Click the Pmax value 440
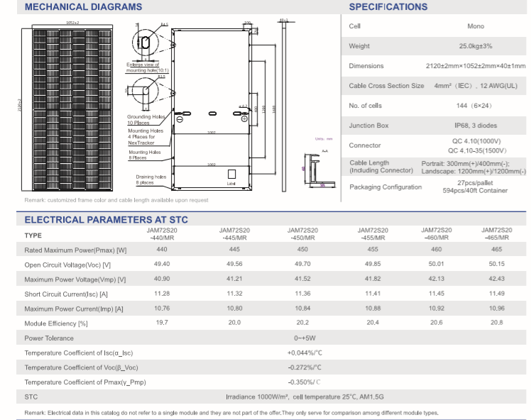Image resolution: width=531 pixels, height=420 pixels. point(162,250)
